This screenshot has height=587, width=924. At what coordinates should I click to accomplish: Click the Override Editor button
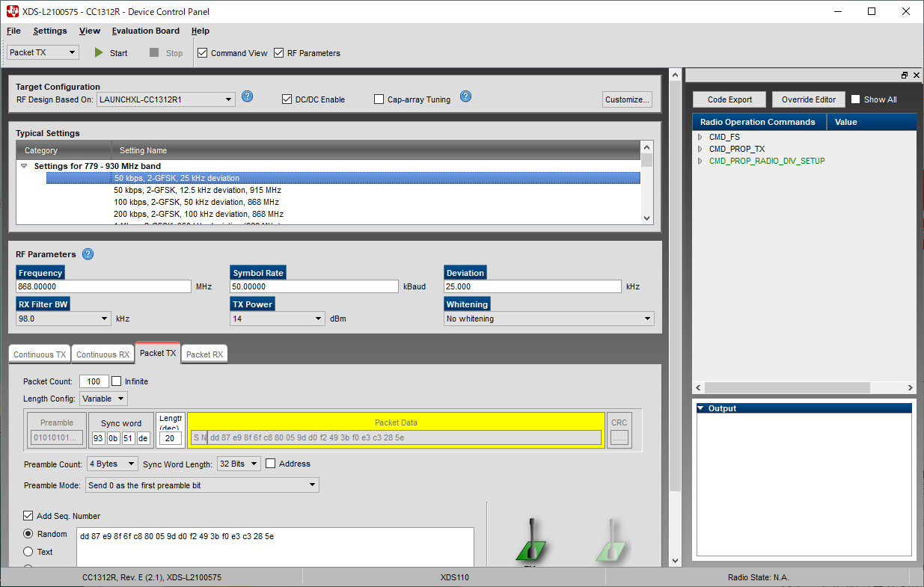tap(809, 99)
